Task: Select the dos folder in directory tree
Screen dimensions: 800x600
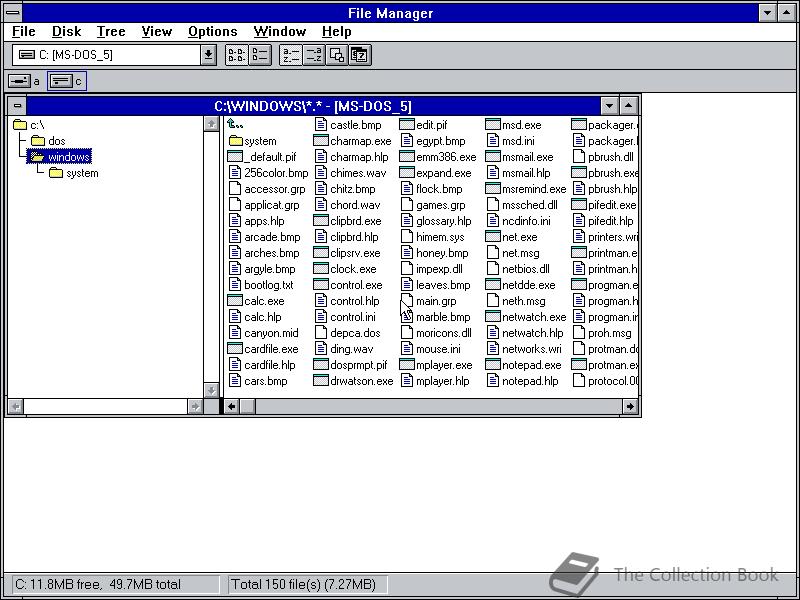Action: [48, 141]
